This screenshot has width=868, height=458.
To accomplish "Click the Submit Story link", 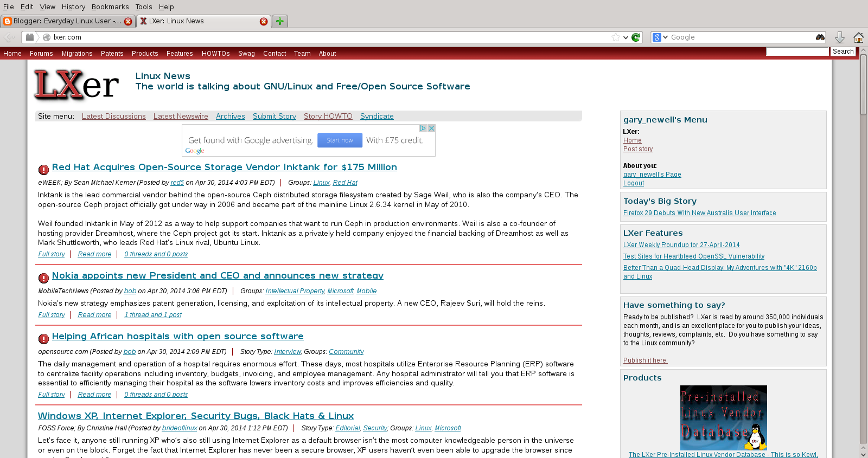I will tap(275, 117).
